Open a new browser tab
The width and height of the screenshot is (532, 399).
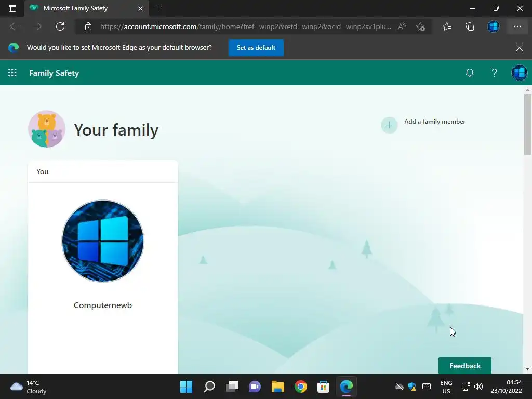click(x=158, y=8)
